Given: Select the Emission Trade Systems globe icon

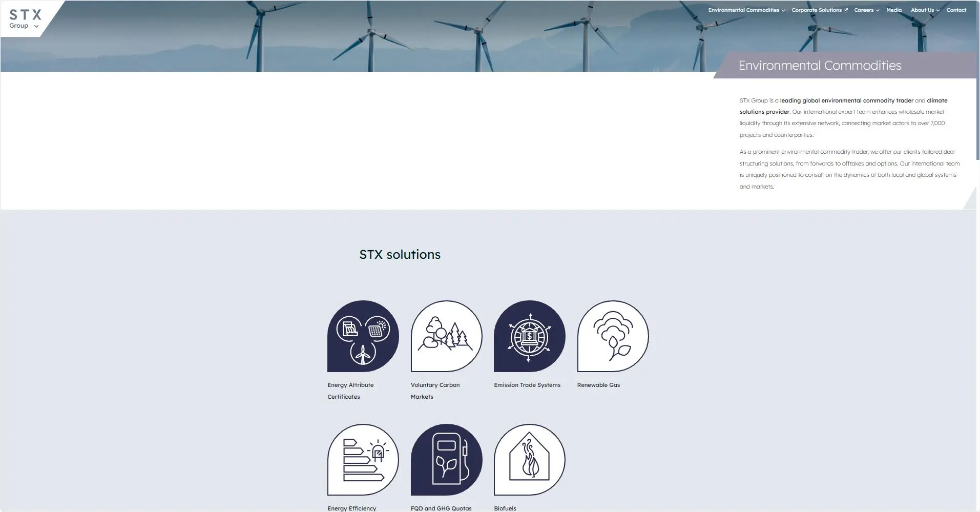Looking at the screenshot, I should point(530,336).
